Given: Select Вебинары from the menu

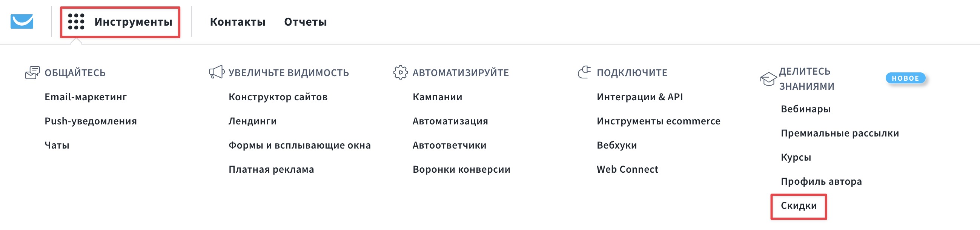Looking at the screenshot, I should pyautogui.click(x=805, y=109).
